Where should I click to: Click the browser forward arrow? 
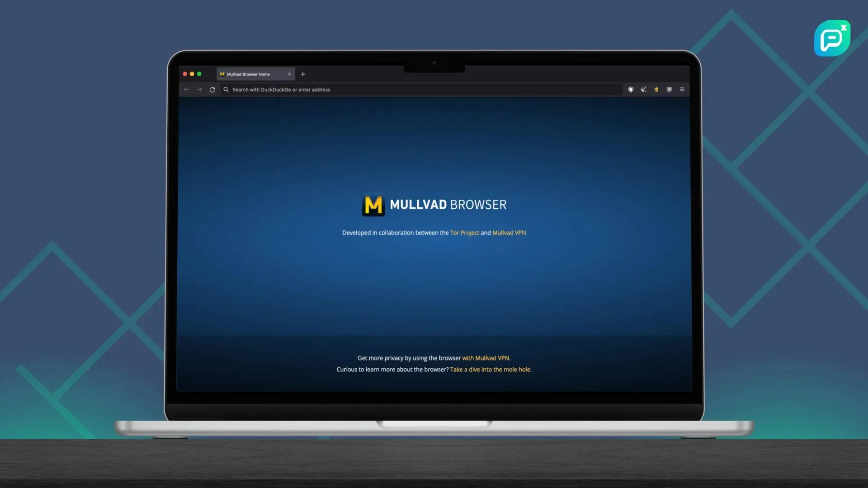tap(199, 89)
